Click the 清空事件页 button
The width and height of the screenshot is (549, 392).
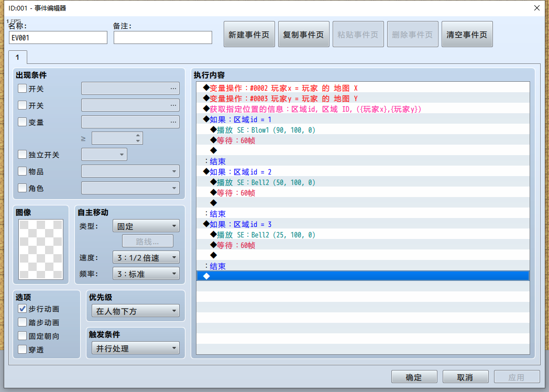click(x=467, y=35)
